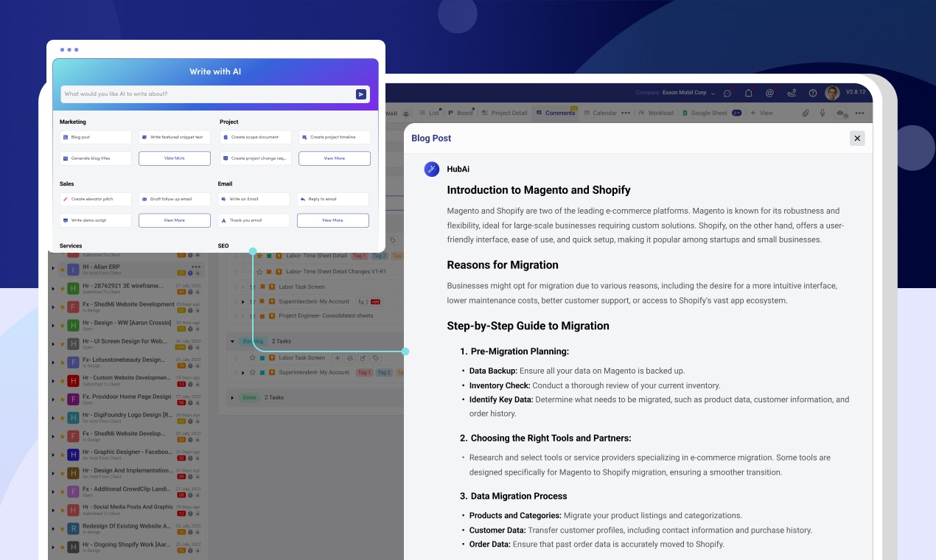This screenshot has height=560, width=936.
Task: Toggle star on Fx. Providoor Home Page Design
Action: 62,399
